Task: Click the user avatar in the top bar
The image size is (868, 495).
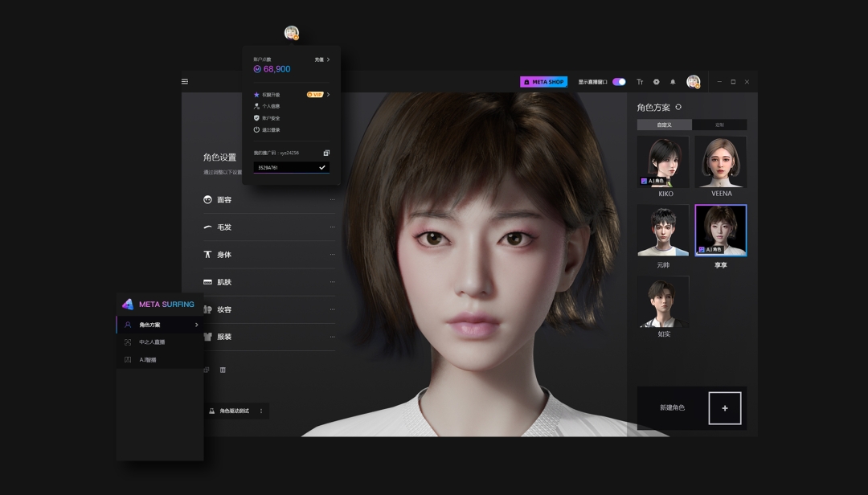Action: [693, 81]
